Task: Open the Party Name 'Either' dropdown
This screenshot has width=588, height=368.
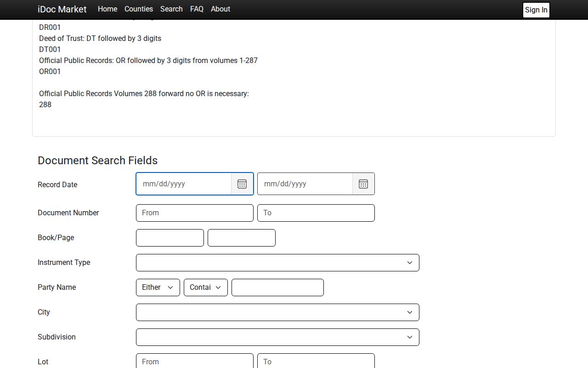Action: [x=158, y=287]
